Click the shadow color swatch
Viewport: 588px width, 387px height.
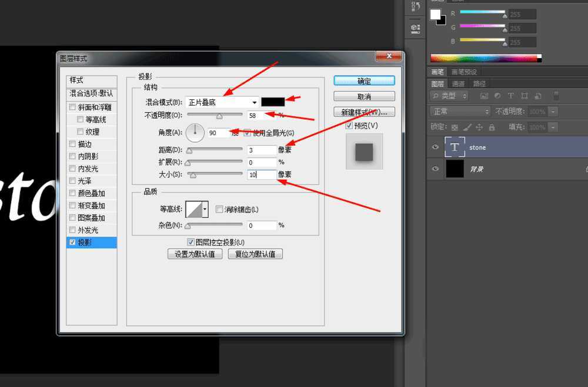coord(272,102)
